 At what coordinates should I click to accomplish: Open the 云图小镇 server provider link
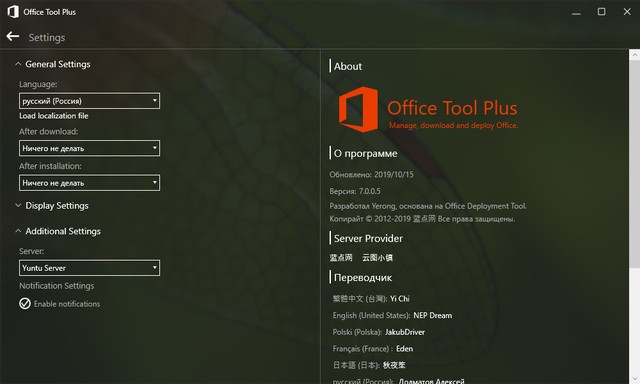(378, 257)
